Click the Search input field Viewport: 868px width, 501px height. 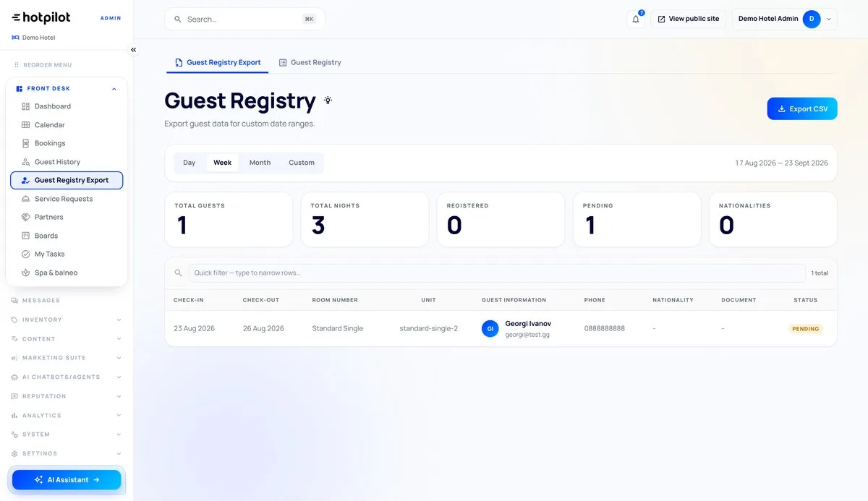click(x=244, y=20)
